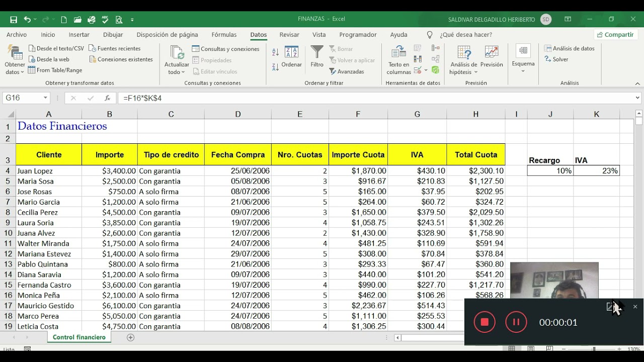Image resolution: width=644 pixels, height=362 pixels.
Task: Switch to the Insertar tab
Action: click(79, 35)
